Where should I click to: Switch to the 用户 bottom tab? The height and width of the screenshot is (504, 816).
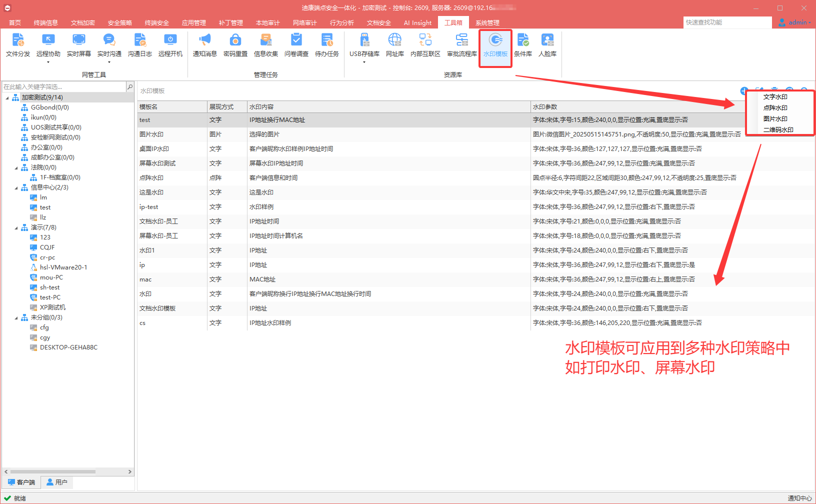tap(57, 482)
